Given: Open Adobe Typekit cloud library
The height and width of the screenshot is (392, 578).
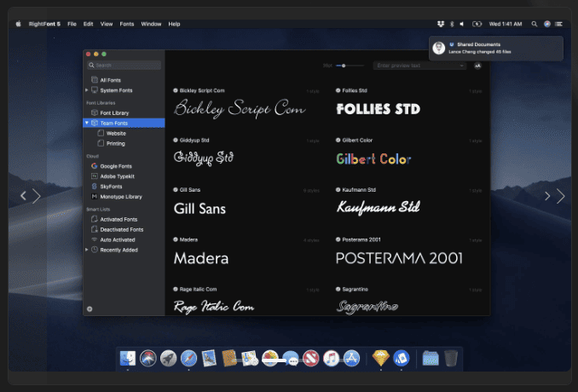Looking at the screenshot, I should [x=118, y=176].
